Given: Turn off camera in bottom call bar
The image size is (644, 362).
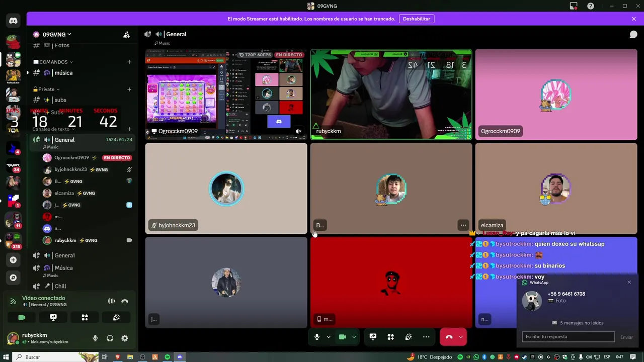Looking at the screenshot, I should 343,337.
